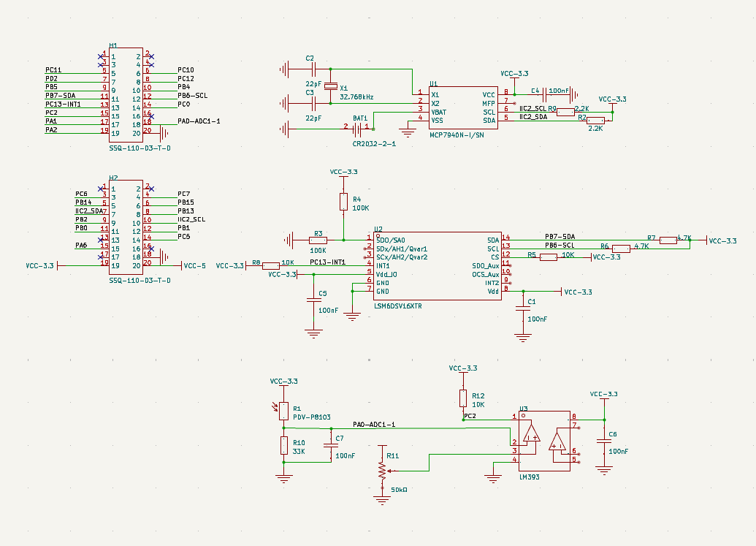Select the VCC-5 power symbol near H2

point(194,266)
